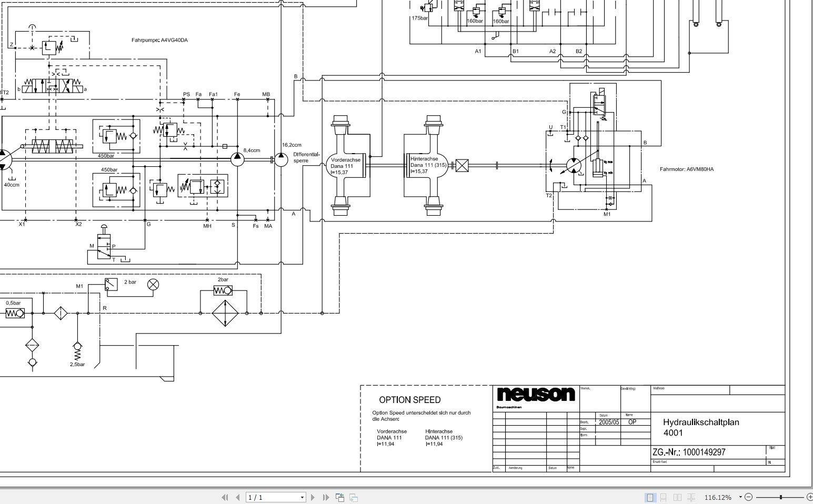Click 'Vorderachse DANA 111 i=11,94' option text

pyautogui.click(x=392, y=438)
